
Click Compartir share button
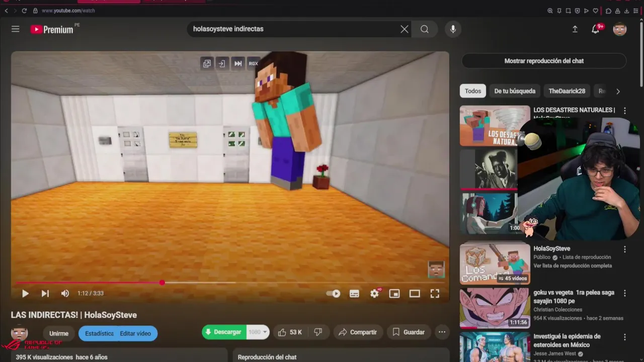pyautogui.click(x=358, y=332)
